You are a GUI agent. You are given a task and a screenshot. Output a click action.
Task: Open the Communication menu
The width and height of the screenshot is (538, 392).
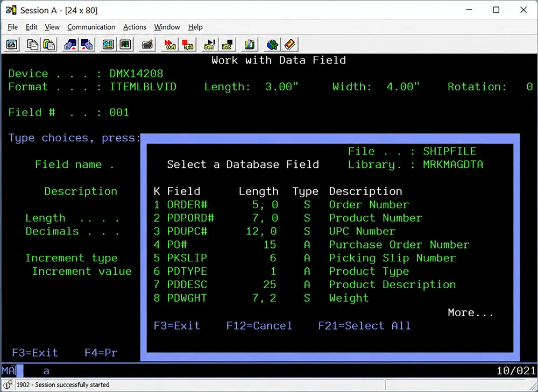point(91,27)
